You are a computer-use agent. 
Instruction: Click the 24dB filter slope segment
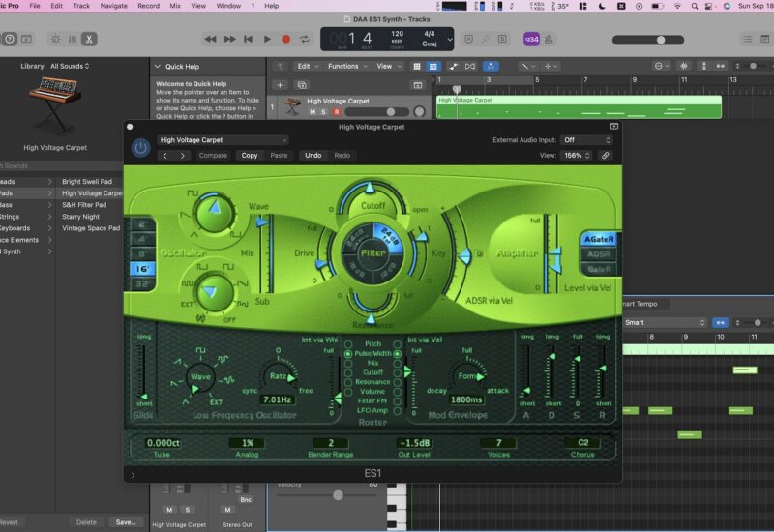point(388,236)
